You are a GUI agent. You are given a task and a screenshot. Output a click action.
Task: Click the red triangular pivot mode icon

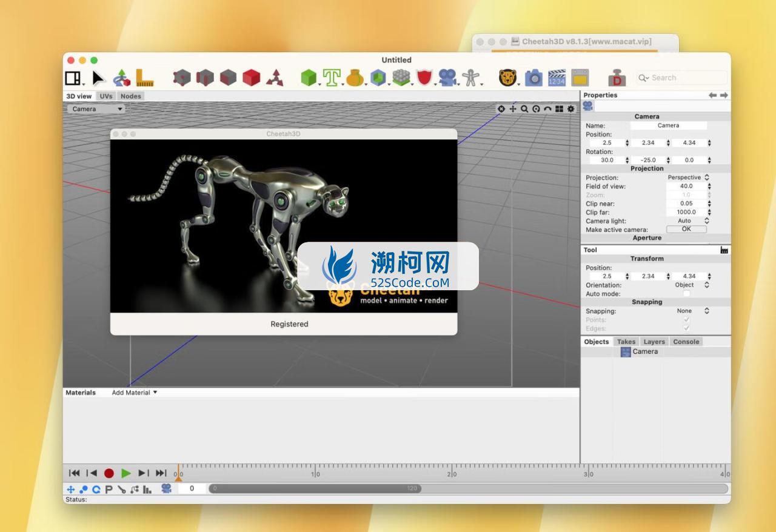274,78
